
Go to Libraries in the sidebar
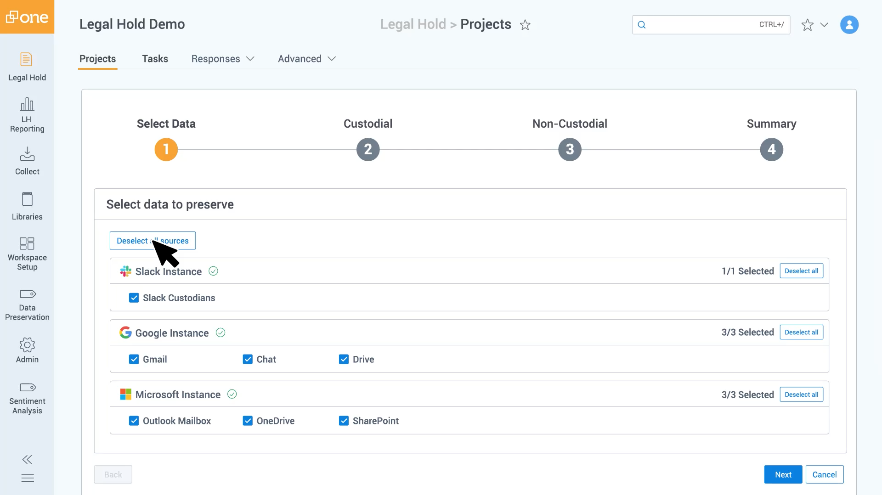tap(27, 205)
